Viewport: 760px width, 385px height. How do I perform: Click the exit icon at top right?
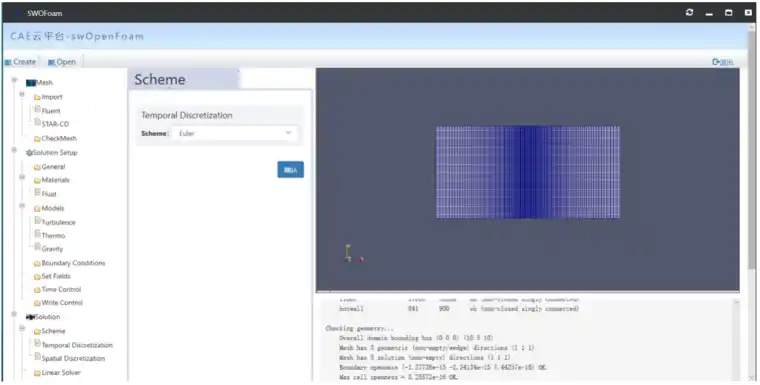coord(716,62)
